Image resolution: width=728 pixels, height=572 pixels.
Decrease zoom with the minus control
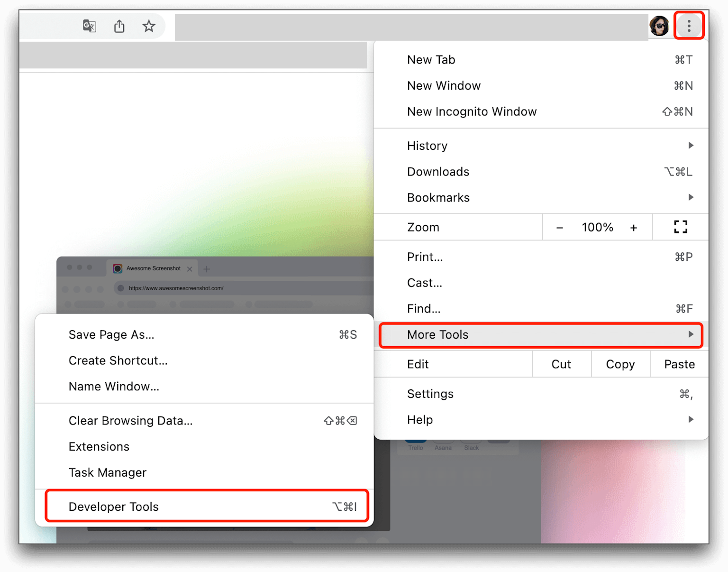click(x=560, y=227)
